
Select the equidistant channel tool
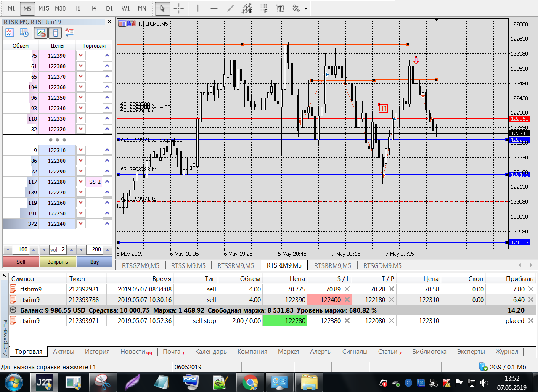(x=247, y=8)
